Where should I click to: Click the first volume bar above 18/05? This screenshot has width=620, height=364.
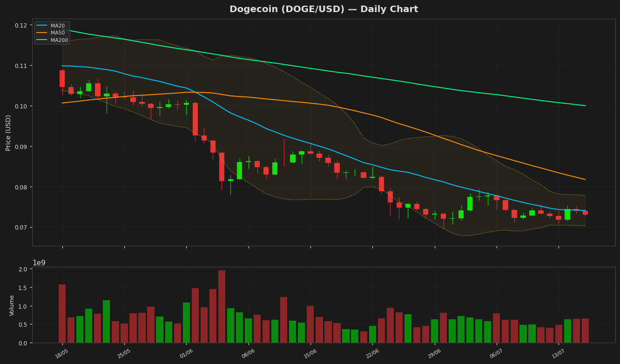point(62,314)
